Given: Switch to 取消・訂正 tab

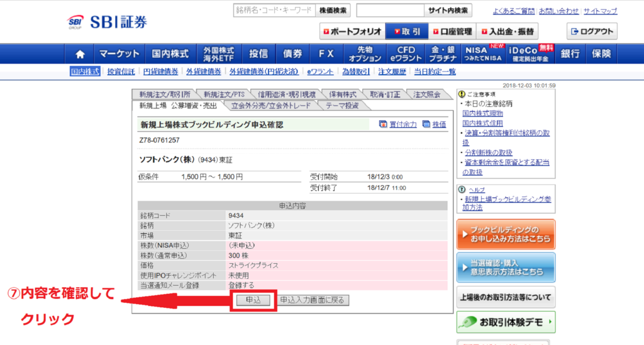Looking at the screenshot, I should 385,94.
